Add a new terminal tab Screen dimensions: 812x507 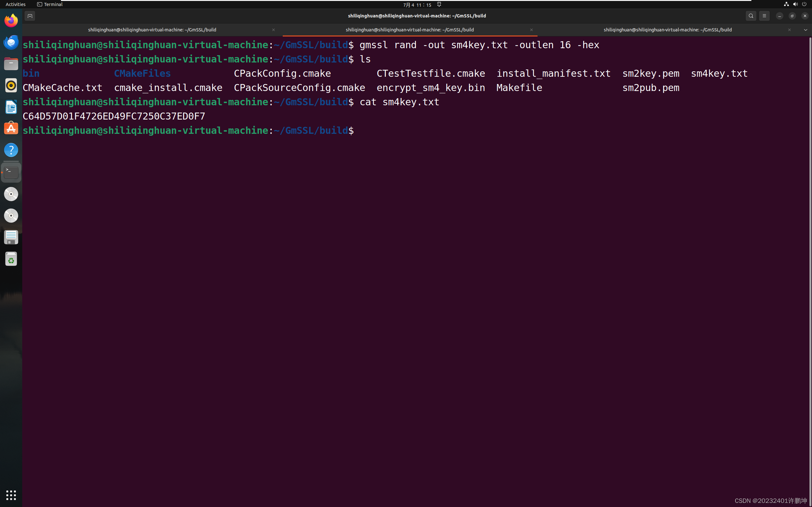coord(30,16)
